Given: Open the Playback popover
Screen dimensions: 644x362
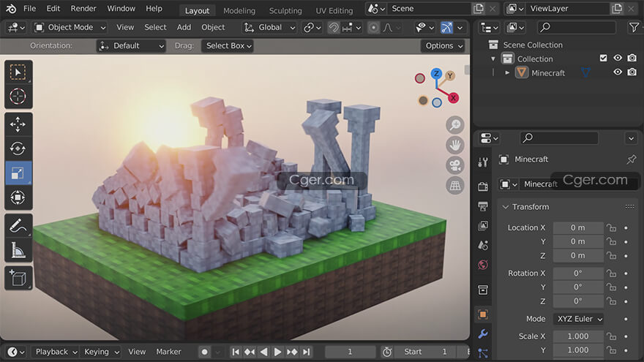Looking at the screenshot, I should [x=56, y=352].
